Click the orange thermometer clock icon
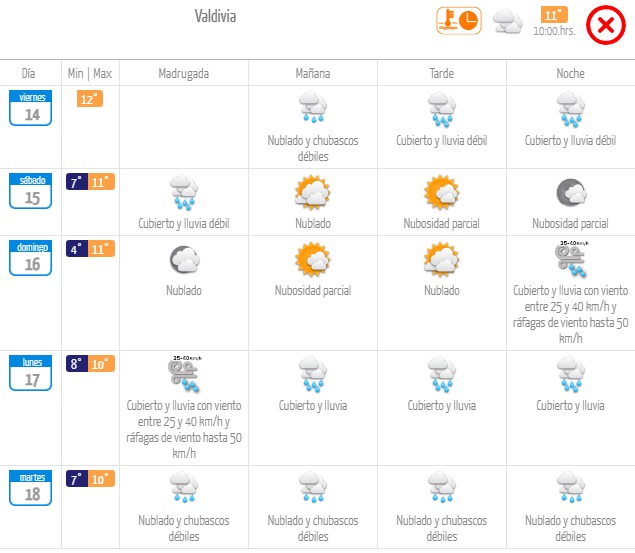Image resolution: width=635 pixels, height=553 pixels. pyautogui.click(x=459, y=21)
